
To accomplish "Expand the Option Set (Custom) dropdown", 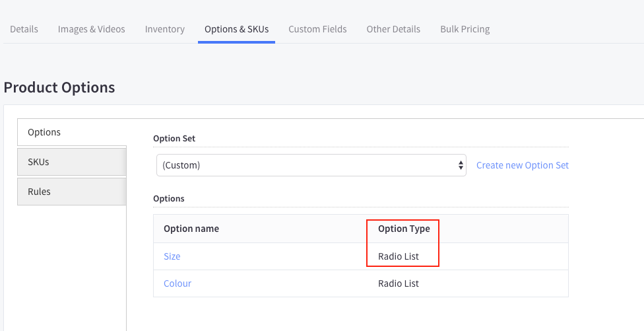I will [x=311, y=165].
